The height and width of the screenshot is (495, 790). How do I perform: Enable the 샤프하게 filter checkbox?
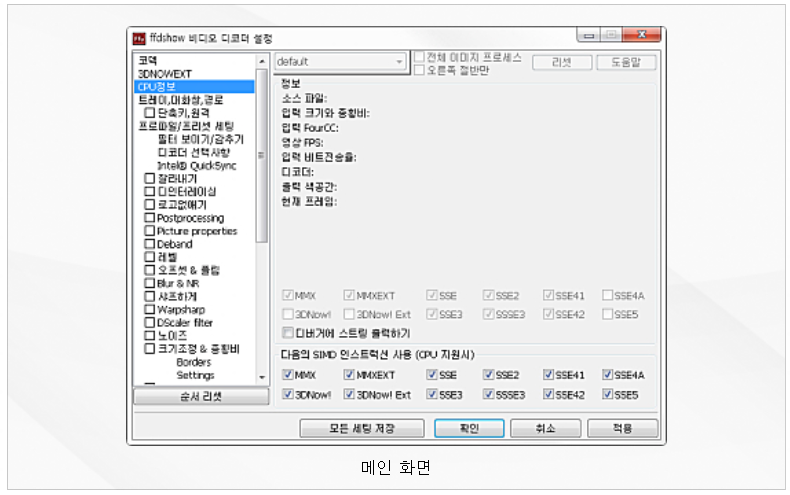pos(150,296)
